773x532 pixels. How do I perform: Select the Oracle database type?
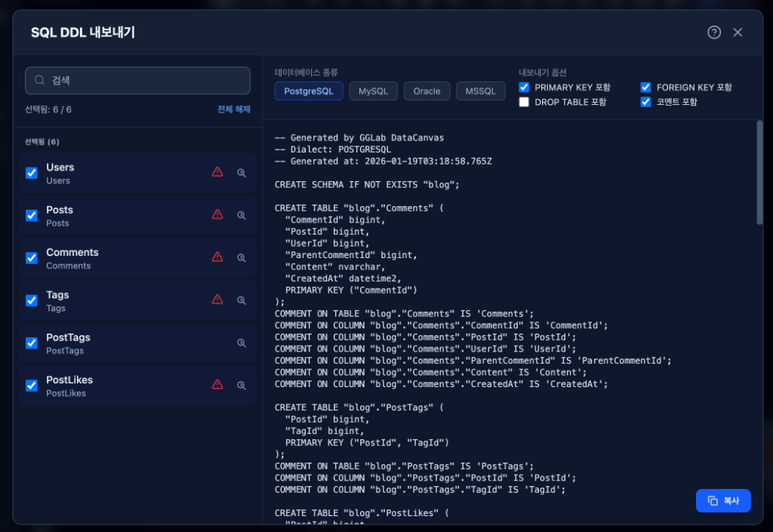427,91
